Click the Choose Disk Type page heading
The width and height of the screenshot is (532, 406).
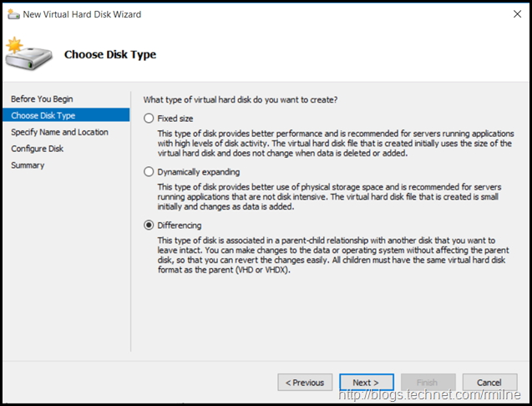point(110,55)
